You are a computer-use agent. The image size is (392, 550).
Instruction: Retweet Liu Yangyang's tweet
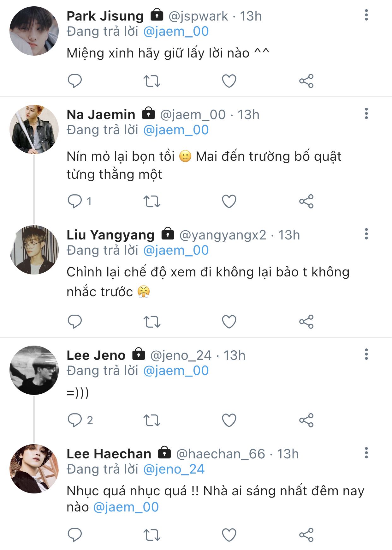coord(152,322)
